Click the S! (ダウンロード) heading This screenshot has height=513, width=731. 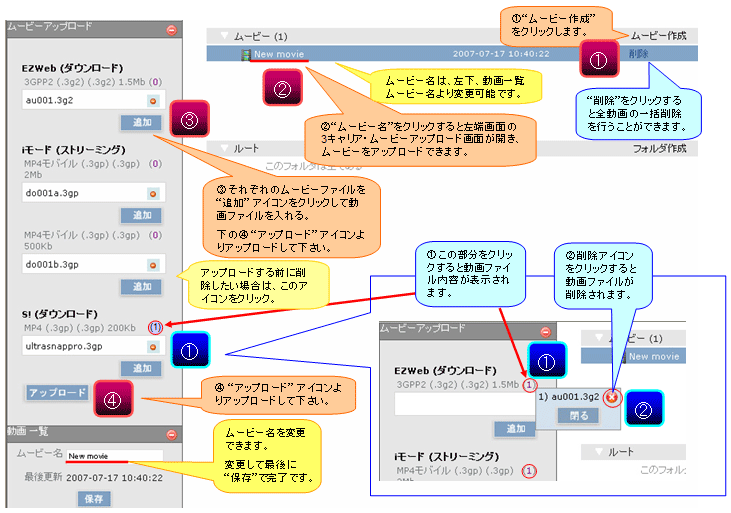[x=59, y=314]
